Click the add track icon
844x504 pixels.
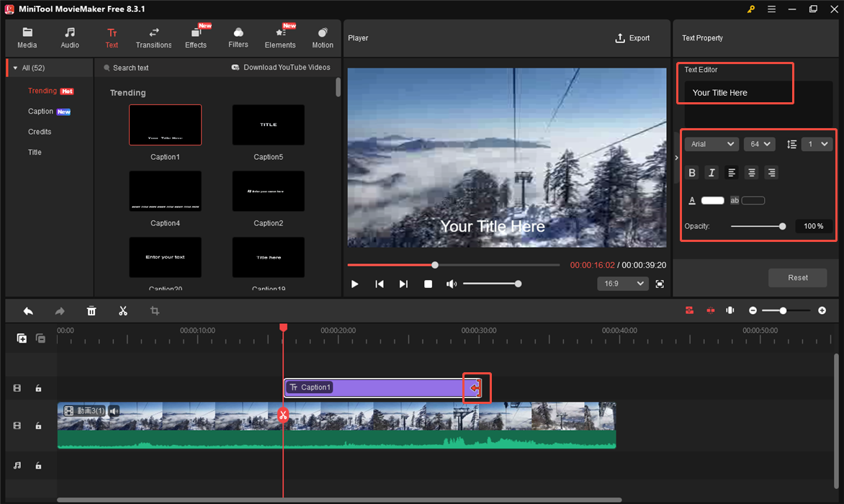(x=22, y=338)
